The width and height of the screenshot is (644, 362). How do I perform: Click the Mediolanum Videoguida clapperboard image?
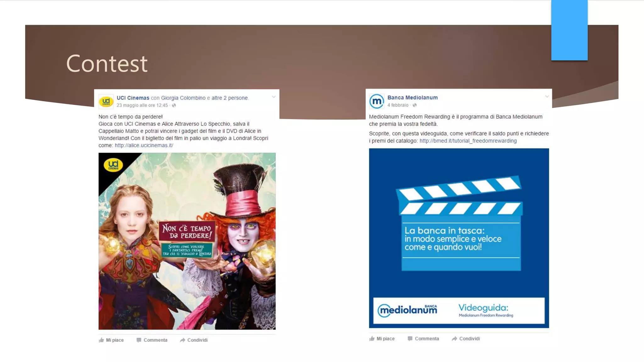(x=459, y=238)
